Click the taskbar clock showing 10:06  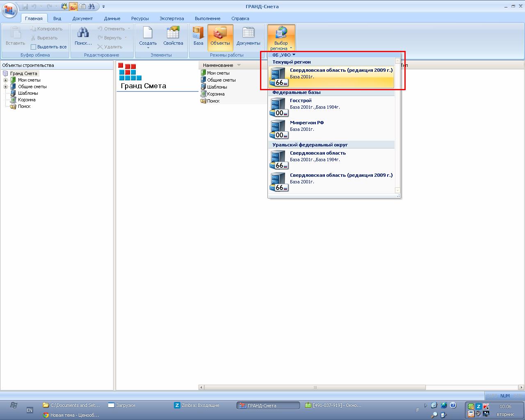click(x=505, y=406)
